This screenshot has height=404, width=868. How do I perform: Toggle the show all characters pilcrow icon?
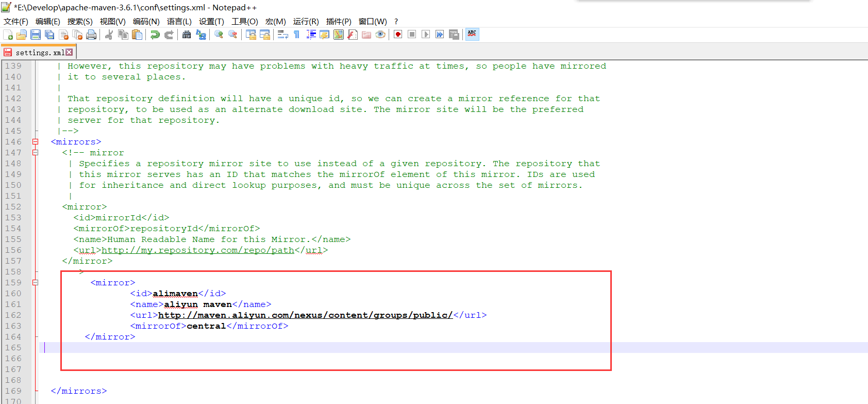coord(297,35)
